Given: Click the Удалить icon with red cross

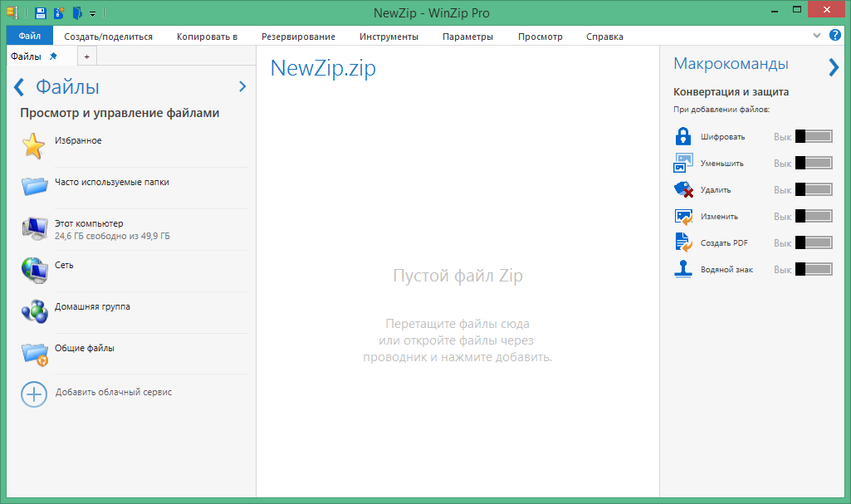Looking at the screenshot, I should click(x=683, y=189).
